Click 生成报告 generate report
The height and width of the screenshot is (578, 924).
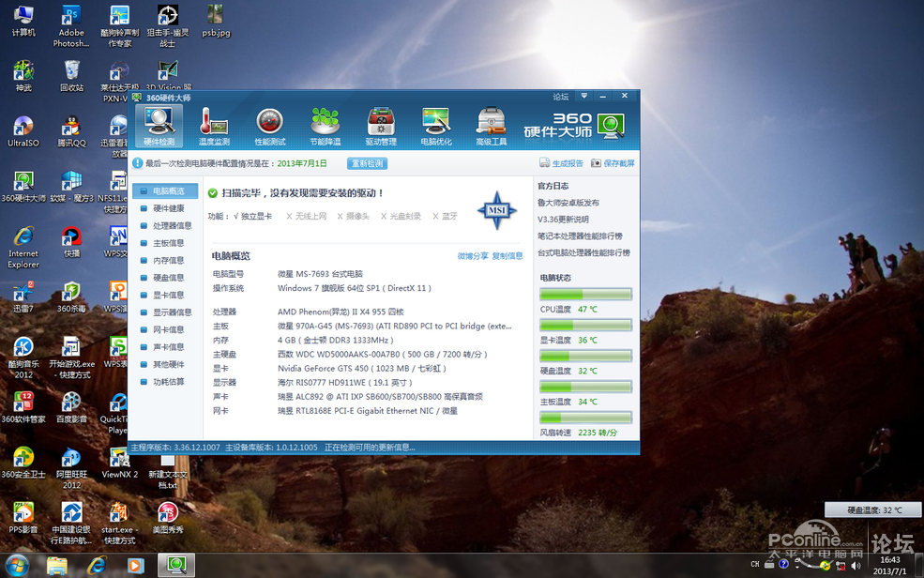click(x=562, y=163)
